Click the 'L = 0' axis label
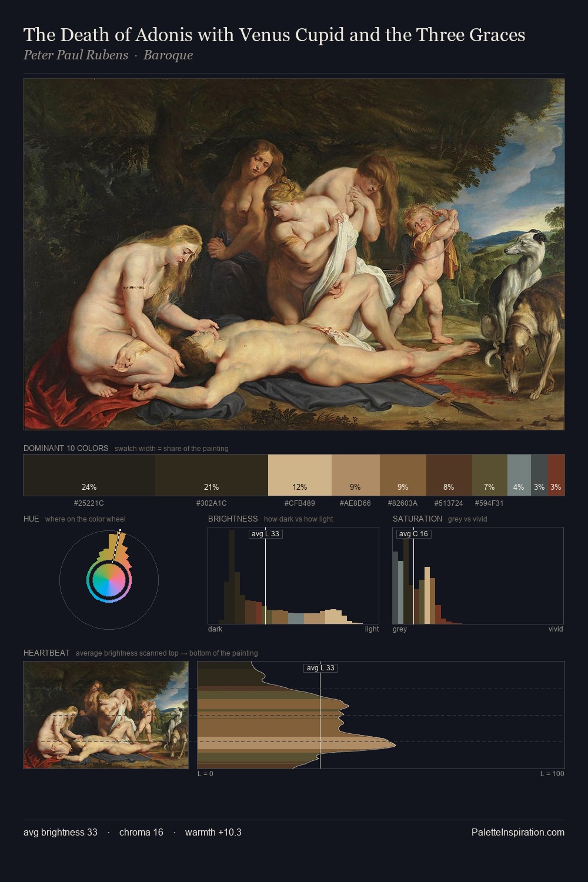 205,774
